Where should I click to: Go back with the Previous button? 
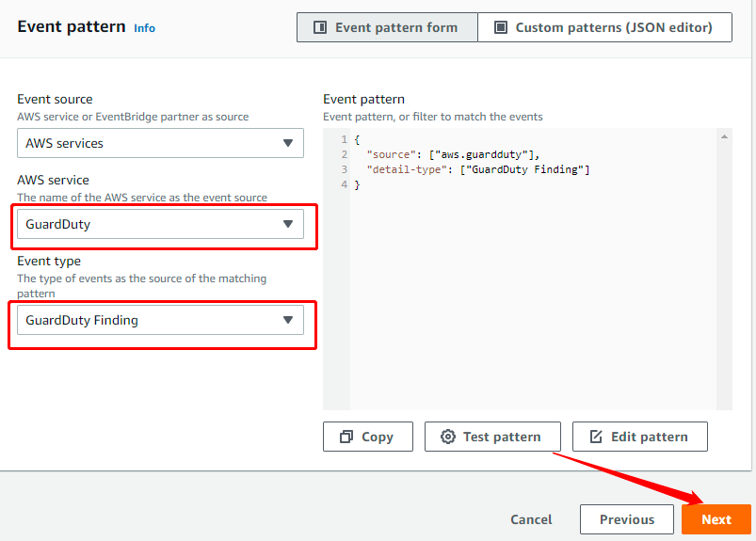coord(627,519)
